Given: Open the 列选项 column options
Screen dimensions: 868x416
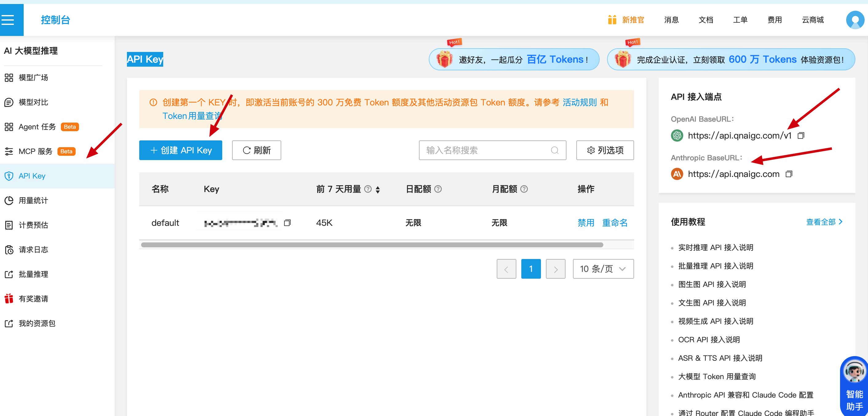Looking at the screenshot, I should click(x=605, y=150).
